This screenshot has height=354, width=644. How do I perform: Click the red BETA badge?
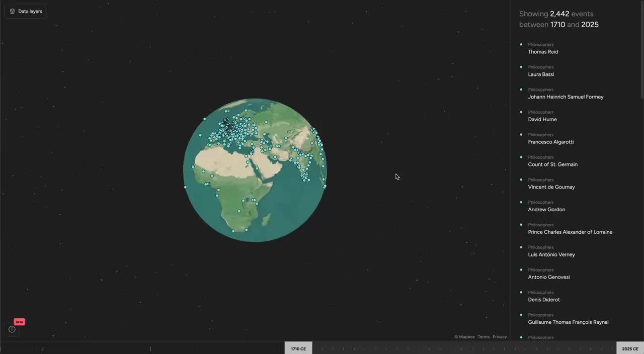click(19, 322)
